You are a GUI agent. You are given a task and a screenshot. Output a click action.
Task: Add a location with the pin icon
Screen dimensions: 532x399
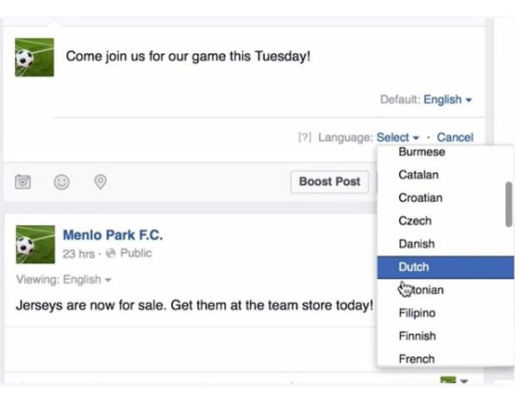tap(100, 182)
